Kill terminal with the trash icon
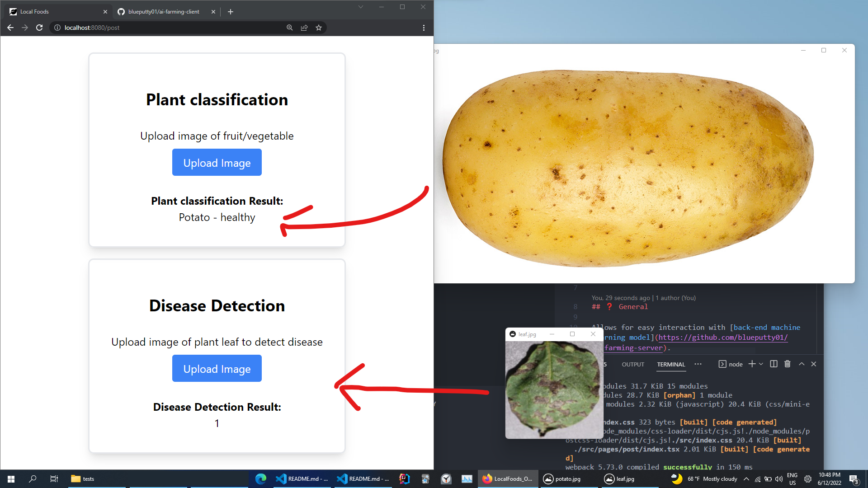868x488 pixels. [x=788, y=364]
